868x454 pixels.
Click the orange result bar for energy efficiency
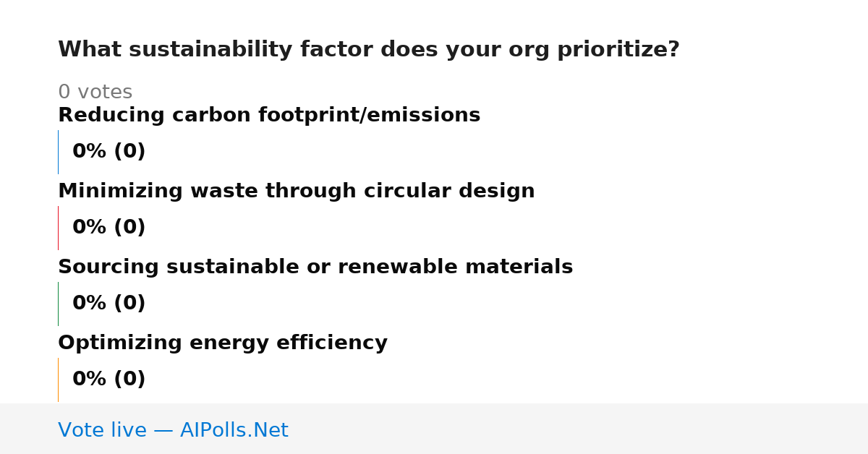click(x=58, y=380)
